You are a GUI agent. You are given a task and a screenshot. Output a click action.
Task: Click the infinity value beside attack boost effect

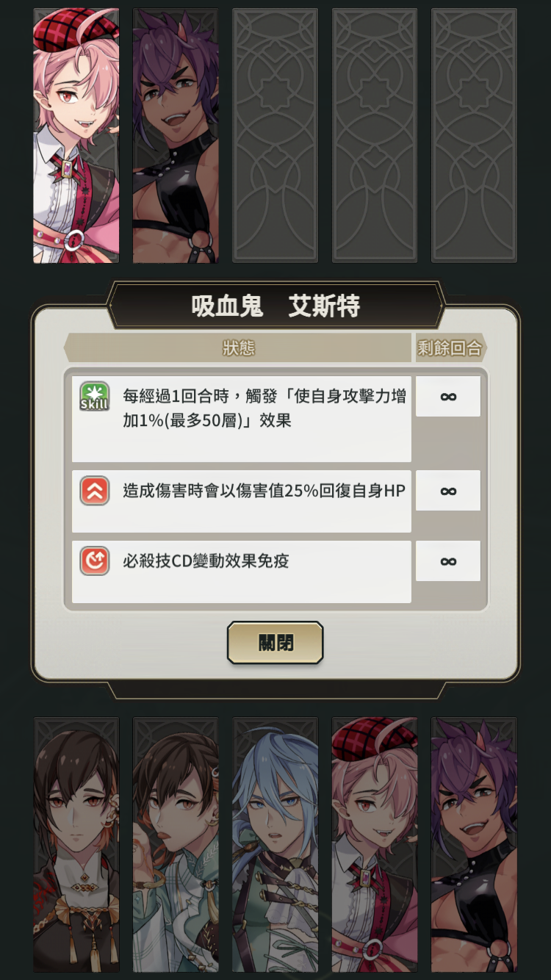tap(448, 397)
